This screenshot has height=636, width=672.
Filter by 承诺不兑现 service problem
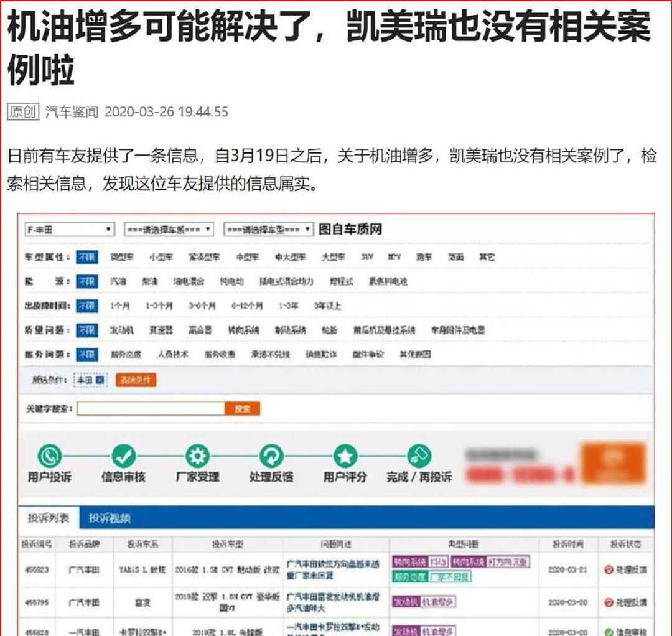point(271,355)
